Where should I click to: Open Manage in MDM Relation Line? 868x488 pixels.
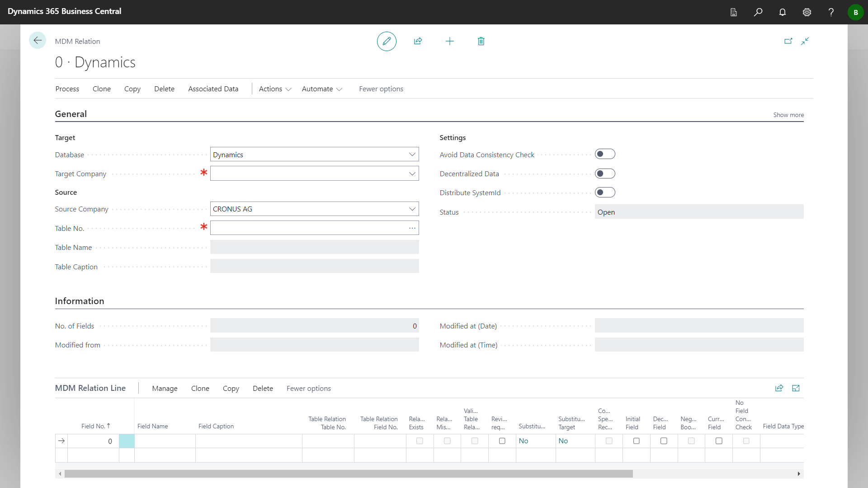tap(165, 389)
